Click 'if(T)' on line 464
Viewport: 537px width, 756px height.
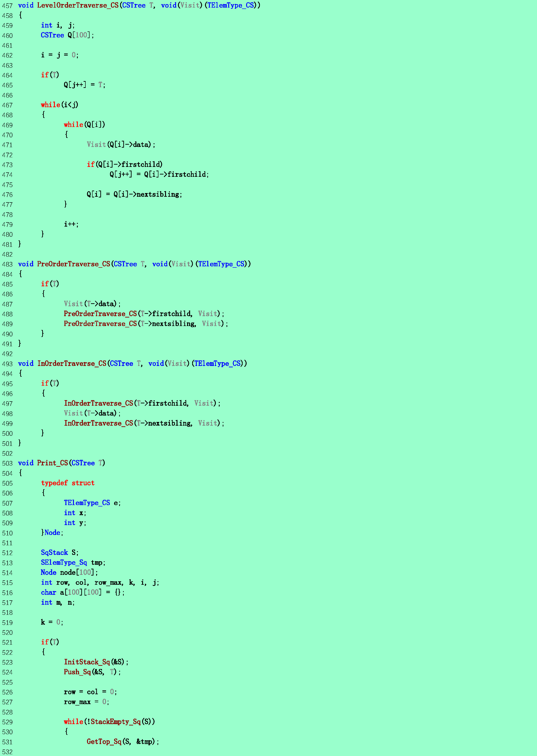(x=50, y=75)
